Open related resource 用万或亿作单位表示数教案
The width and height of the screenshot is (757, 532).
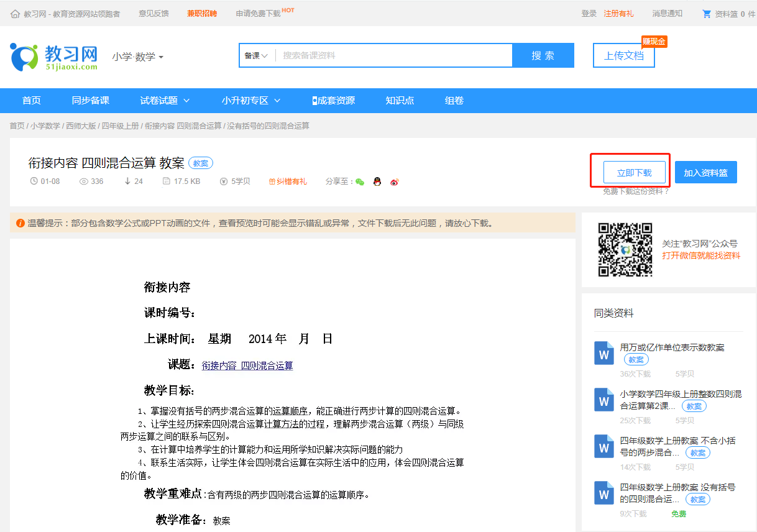672,347
